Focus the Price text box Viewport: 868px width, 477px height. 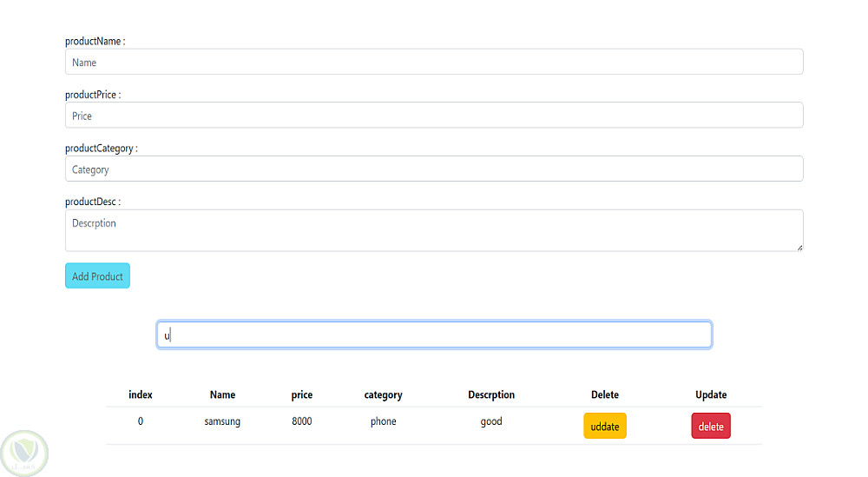pyautogui.click(x=434, y=116)
